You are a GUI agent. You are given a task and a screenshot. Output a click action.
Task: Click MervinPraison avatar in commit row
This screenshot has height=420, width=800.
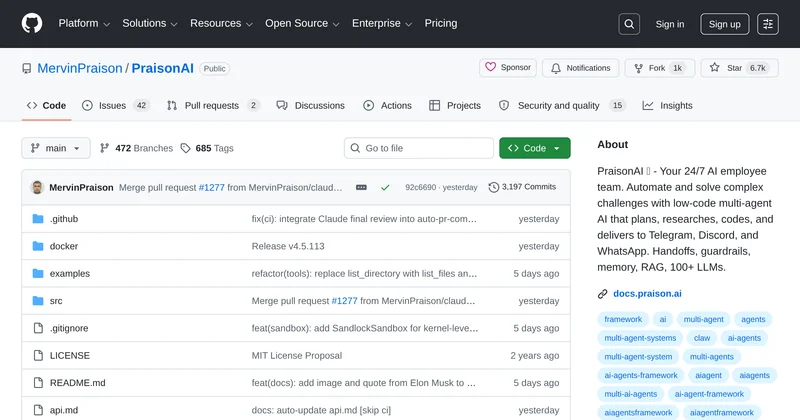point(37,187)
